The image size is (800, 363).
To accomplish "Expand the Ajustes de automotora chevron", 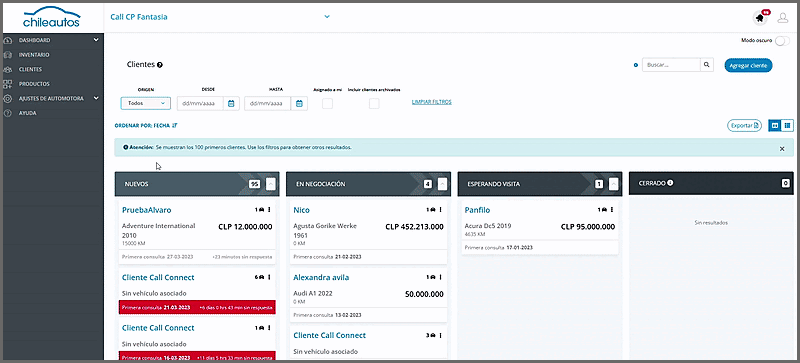I will (x=96, y=99).
